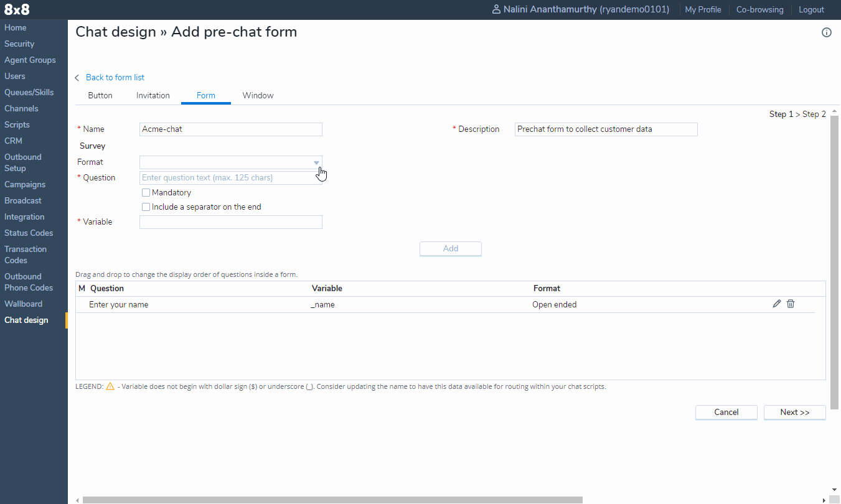Click the Question column header

(x=107, y=289)
